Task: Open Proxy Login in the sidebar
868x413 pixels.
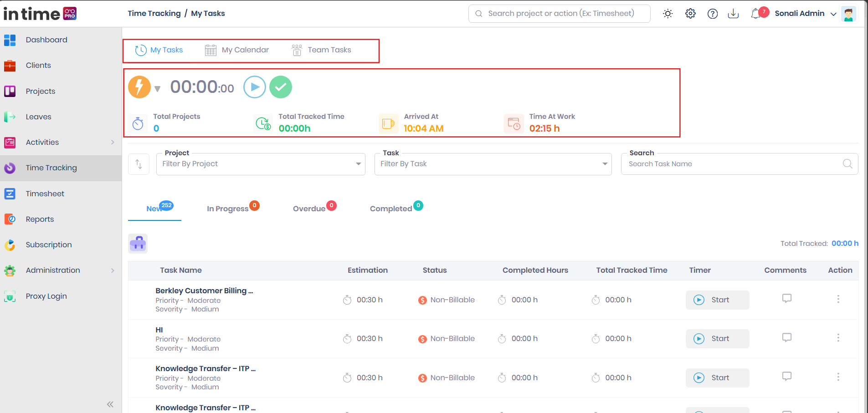Action: 46,296
